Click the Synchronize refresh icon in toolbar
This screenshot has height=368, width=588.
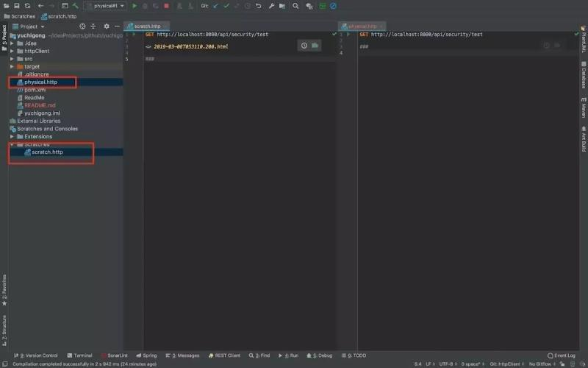point(27,6)
